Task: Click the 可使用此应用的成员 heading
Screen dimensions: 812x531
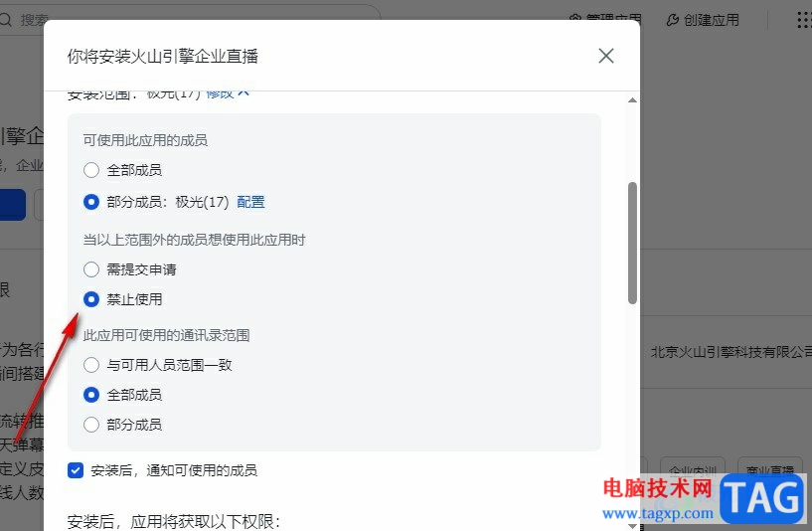Action: pos(145,140)
